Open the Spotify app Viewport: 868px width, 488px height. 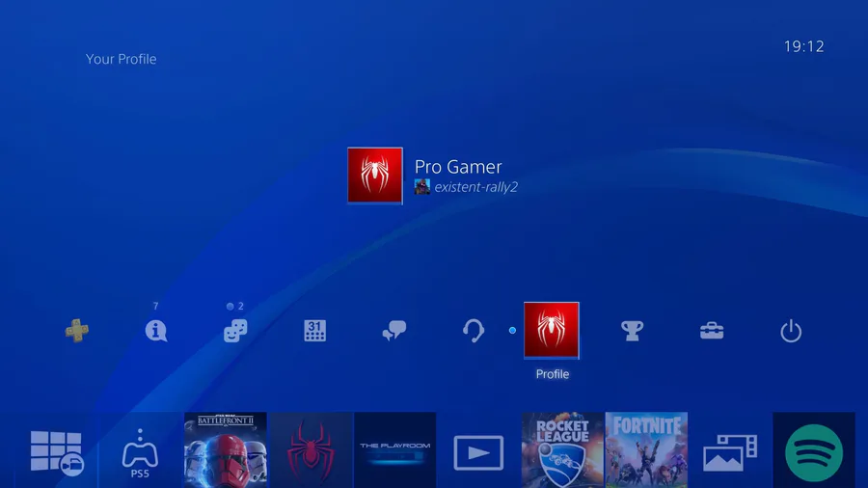[814, 450]
